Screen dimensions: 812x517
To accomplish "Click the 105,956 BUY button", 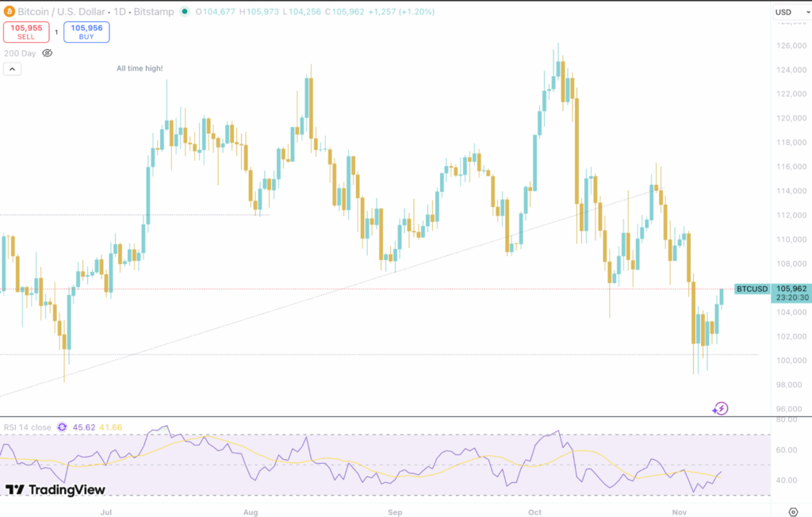I will pos(86,32).
